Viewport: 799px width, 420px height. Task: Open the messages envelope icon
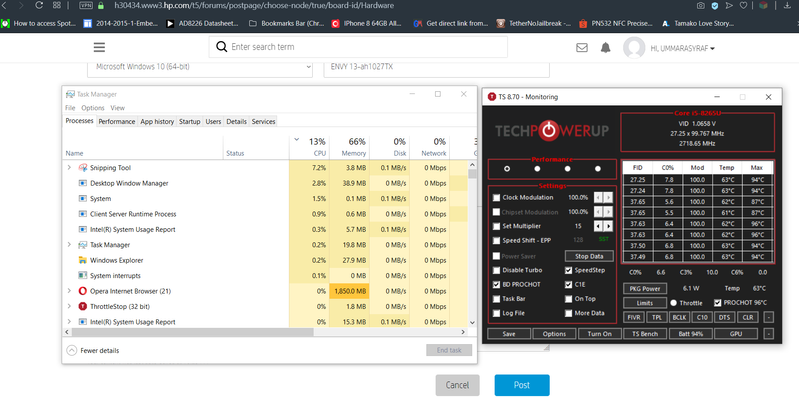tap(578, 48)
